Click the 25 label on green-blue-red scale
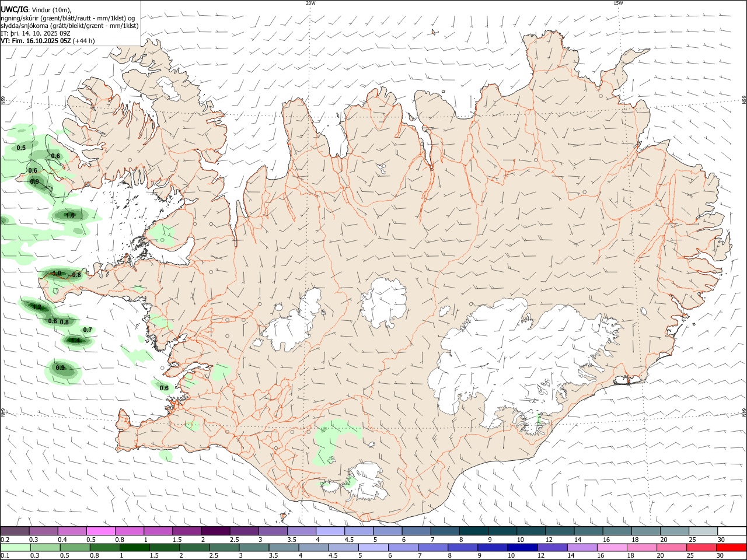 [x=690, y=555]
